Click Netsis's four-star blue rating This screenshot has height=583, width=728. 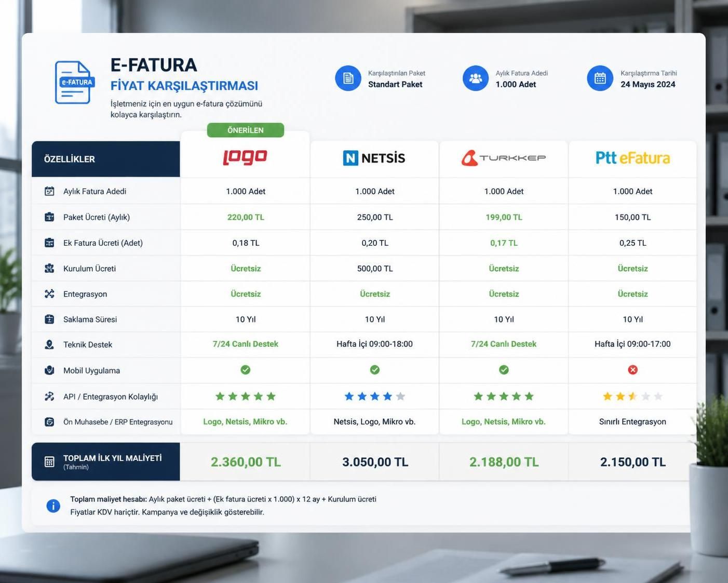(x=375, y=396)
